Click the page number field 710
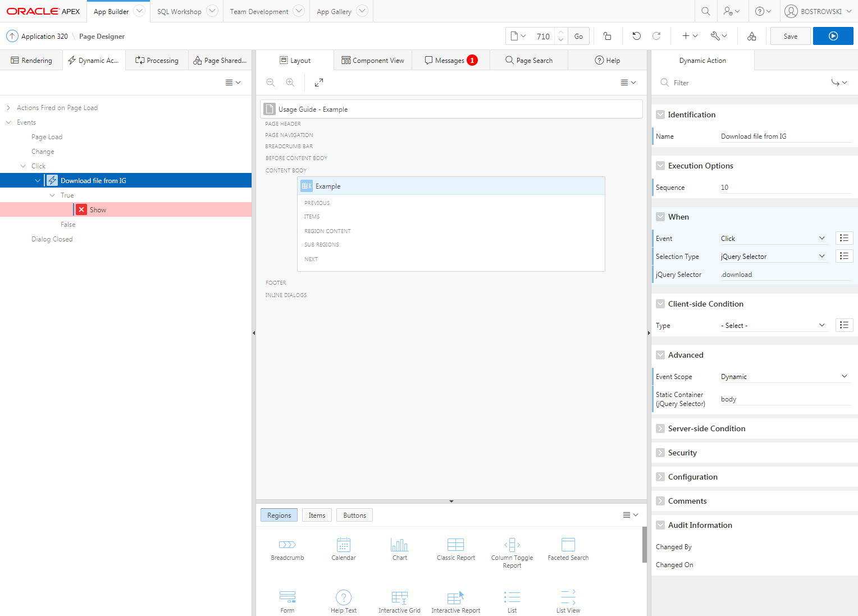 click(543, 36)
